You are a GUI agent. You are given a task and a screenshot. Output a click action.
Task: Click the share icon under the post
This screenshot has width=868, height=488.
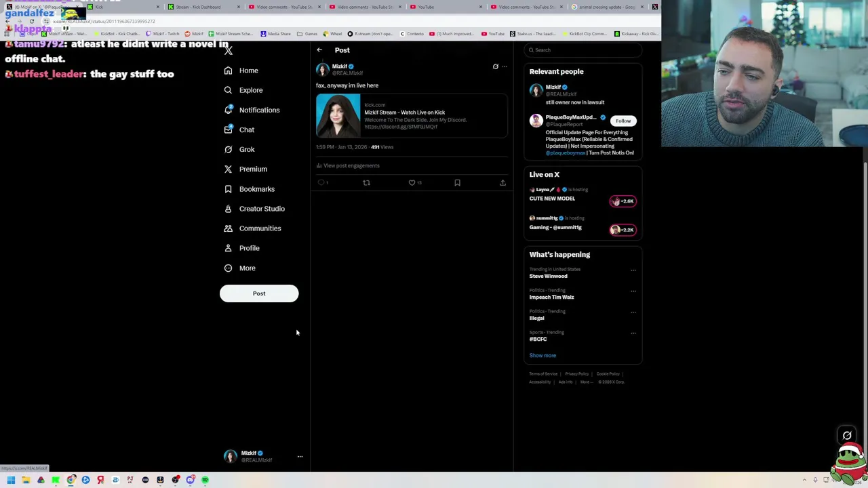click(x=502, y=182)
